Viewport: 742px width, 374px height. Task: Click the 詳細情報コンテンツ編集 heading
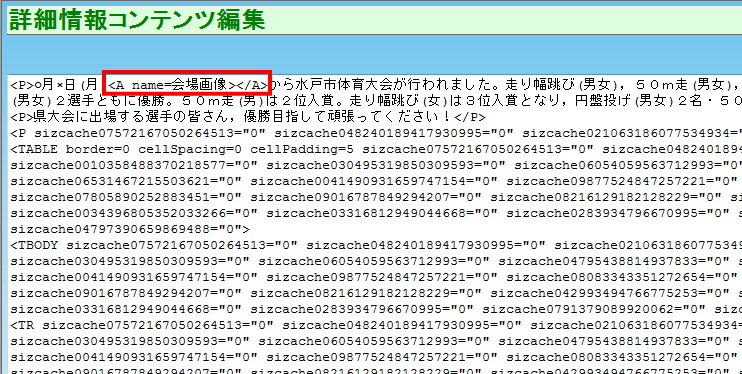(x=137, y=19)
